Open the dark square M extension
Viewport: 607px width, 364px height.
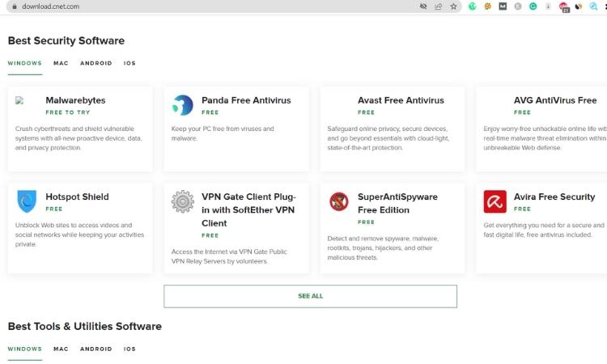pos(503,6)
